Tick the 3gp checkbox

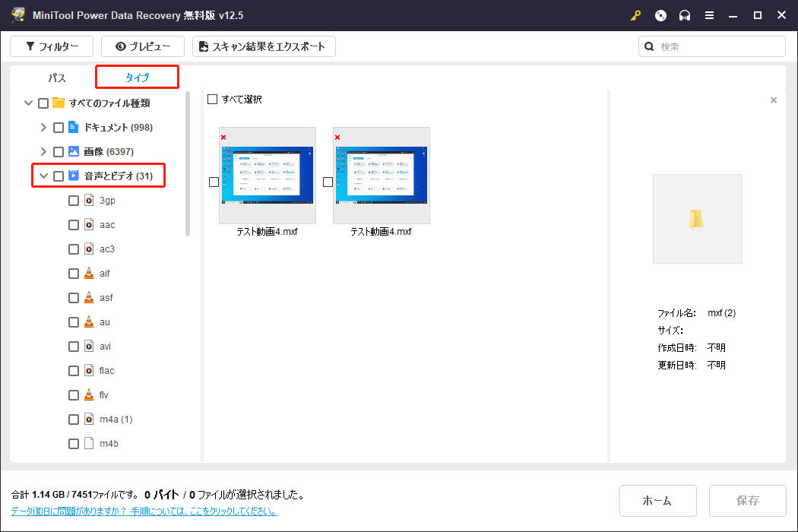[x=74, y=201]
